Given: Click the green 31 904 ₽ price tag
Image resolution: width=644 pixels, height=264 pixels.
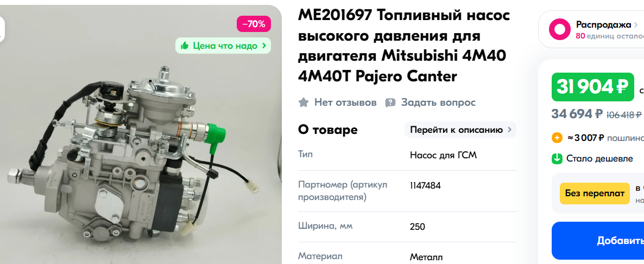Looking at the screenshot, I should 592,87.
